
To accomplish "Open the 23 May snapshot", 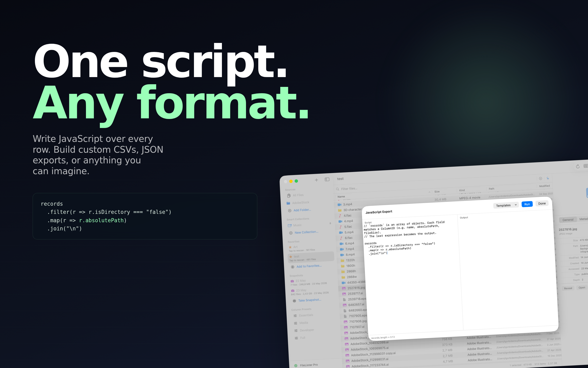I will tap(310, 292).
